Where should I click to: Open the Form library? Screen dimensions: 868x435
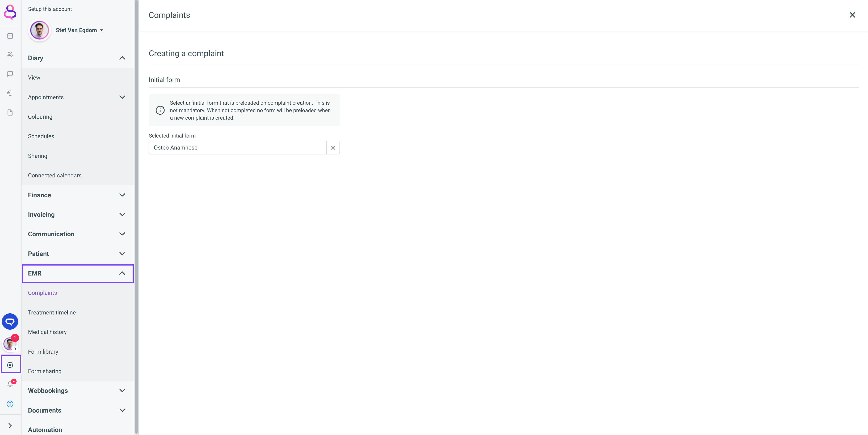[78, 351]
